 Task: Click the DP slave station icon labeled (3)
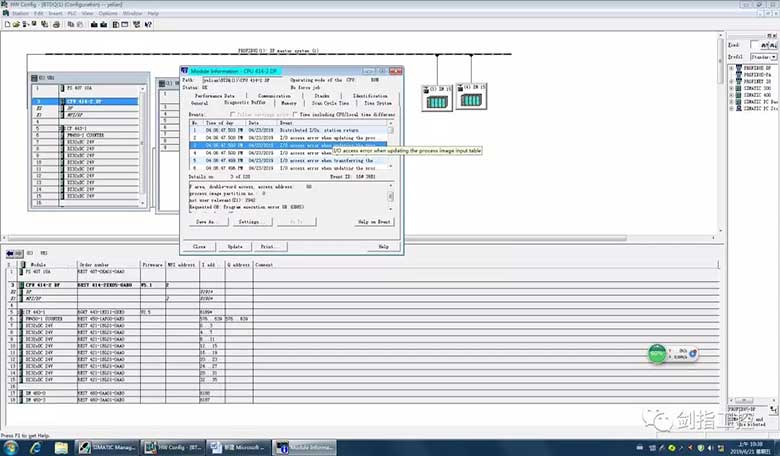437,97
